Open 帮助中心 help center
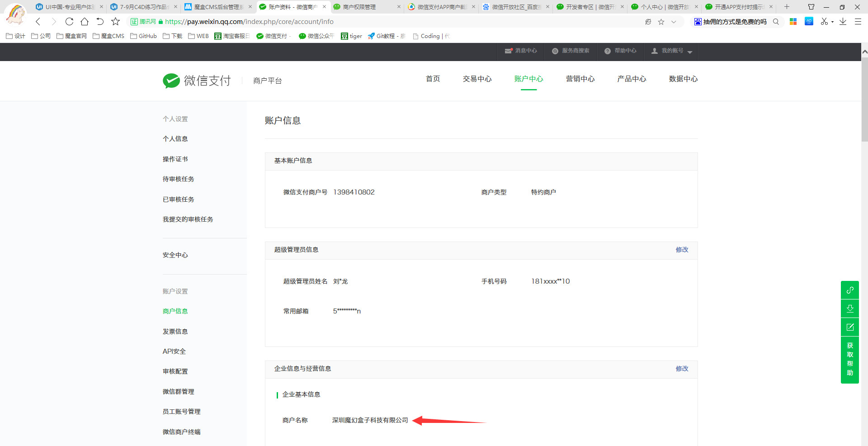The image size is (868, 446). click(x=620, y=51)
